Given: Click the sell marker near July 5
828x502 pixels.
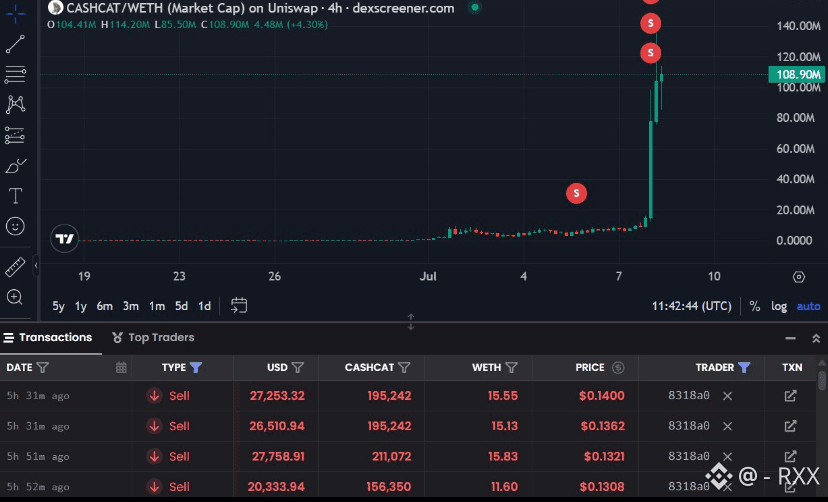Looking at the screenshot, I should point(576,193).
